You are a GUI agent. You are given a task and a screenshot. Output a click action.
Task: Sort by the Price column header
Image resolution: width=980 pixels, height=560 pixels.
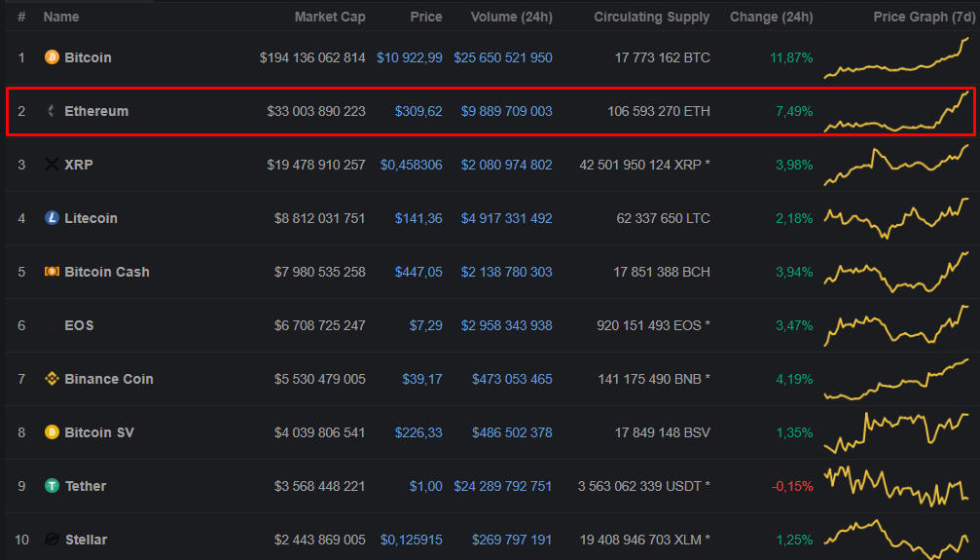[x=426, y=17]
